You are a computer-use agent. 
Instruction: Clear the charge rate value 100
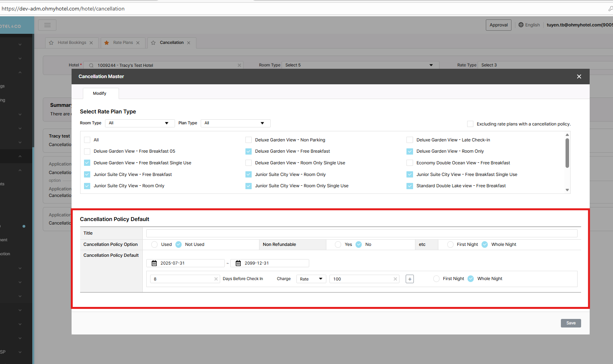395,279
